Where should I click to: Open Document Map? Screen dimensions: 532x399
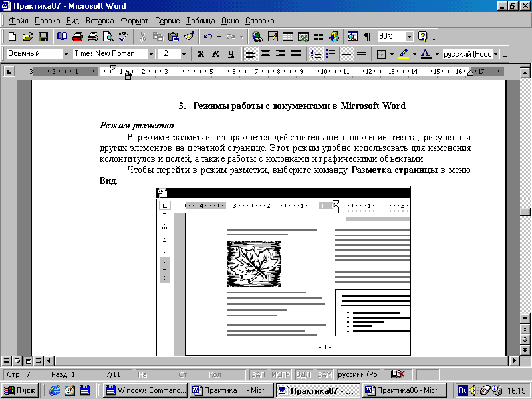point(352,37)
